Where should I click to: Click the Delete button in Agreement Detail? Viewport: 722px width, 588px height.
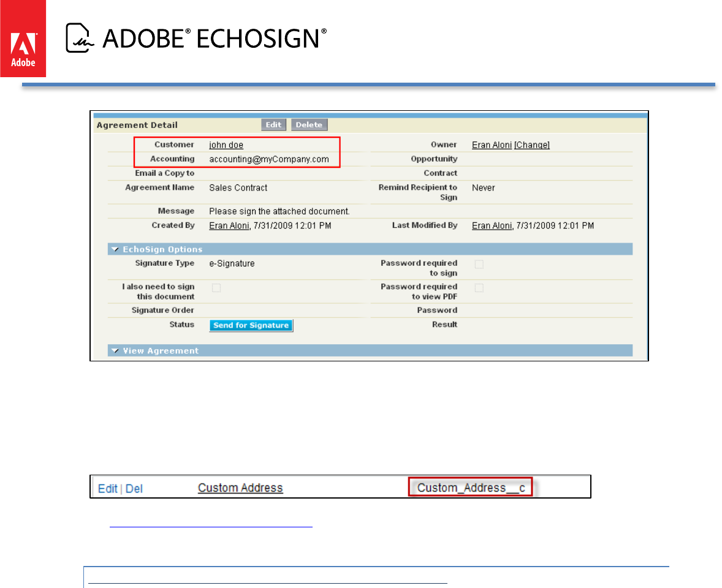pos(309,125)
